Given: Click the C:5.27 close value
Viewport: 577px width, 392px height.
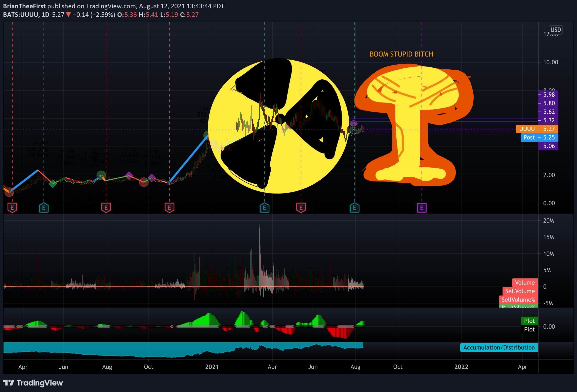Looking at the screenshot, I should [189, 15].
